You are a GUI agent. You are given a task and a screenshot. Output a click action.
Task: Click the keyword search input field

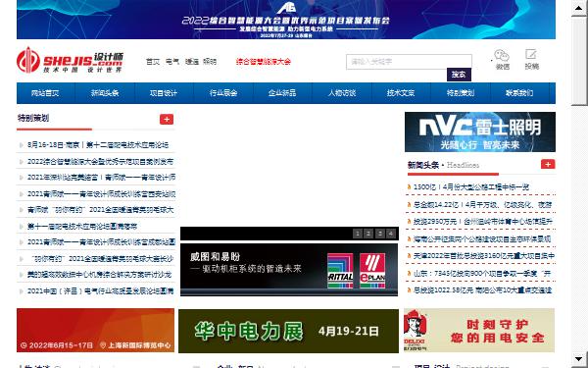409,62
